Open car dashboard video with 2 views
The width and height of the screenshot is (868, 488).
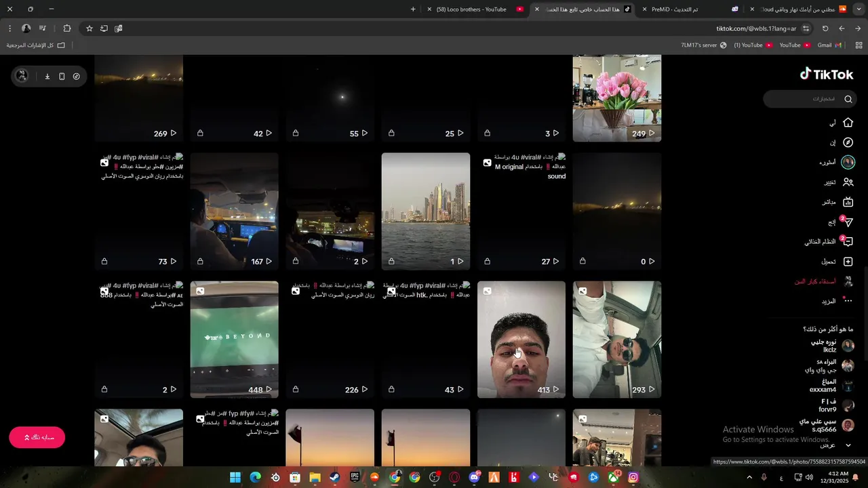[x=330, y=211]
